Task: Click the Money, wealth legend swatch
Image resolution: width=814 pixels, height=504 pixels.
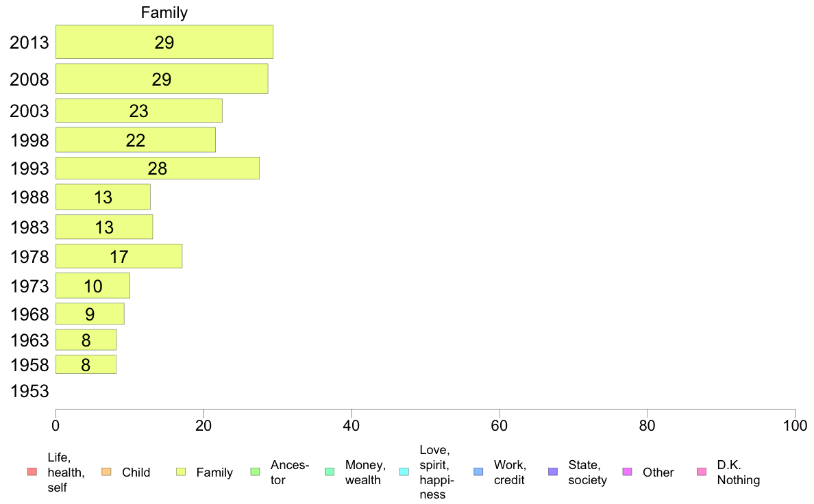Action: pyautogui.click(x=330, y=472)
